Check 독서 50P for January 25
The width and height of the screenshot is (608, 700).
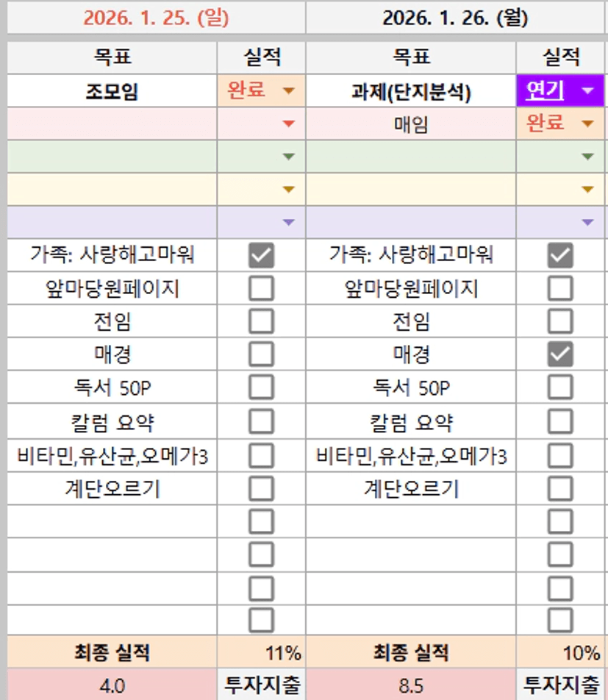(261, 387)
